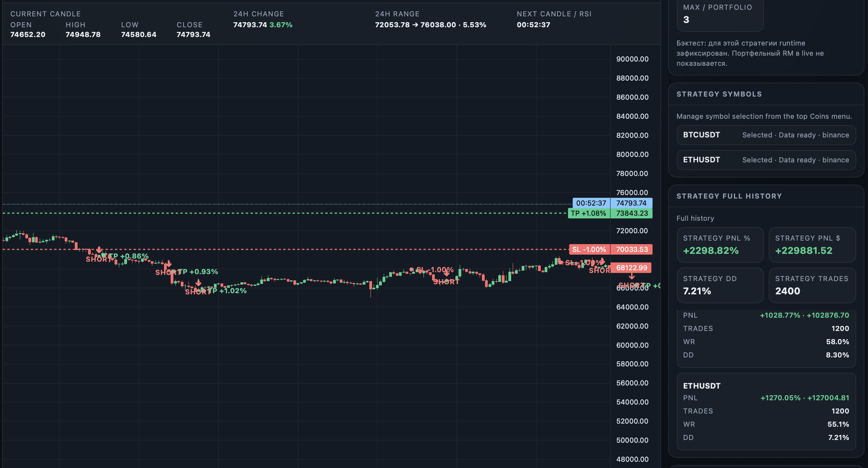868x468 pixels.
Task: Open the Strategy PNL % card
Action: (x=720, y=245)
